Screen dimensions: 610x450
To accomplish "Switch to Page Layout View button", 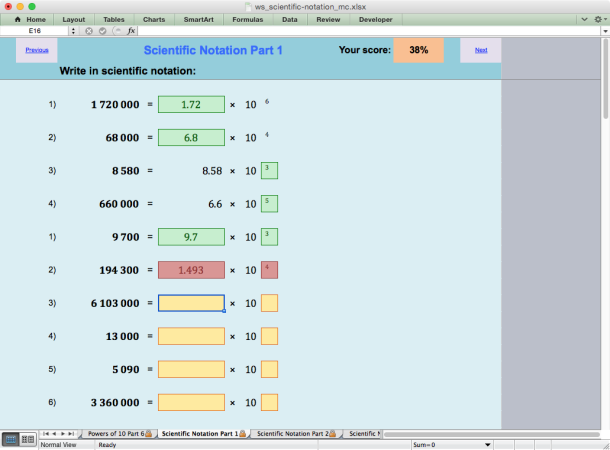I will pyautogui.click(x=28, y=439).
